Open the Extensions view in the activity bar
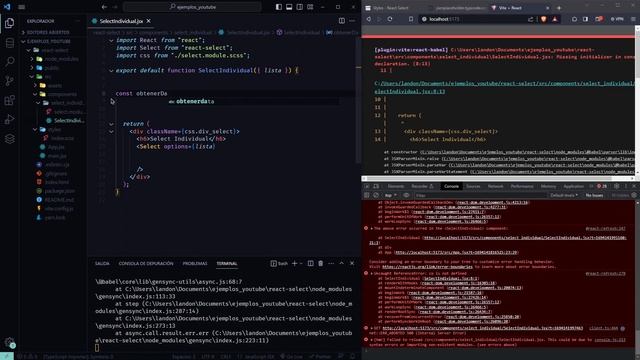Viewport: 640px width, 360px height. (x=9, y=100)
